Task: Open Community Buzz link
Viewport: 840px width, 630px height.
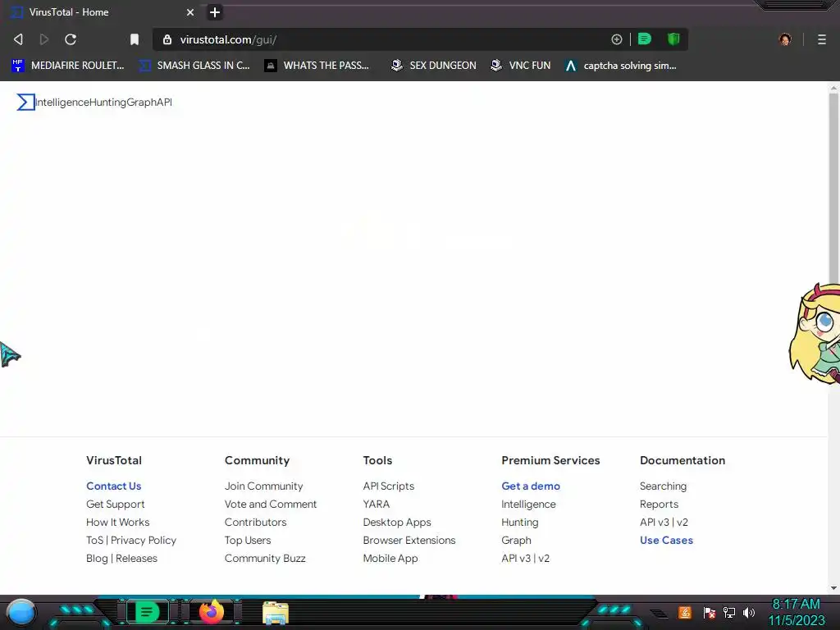Action: [x=265, y=558]
